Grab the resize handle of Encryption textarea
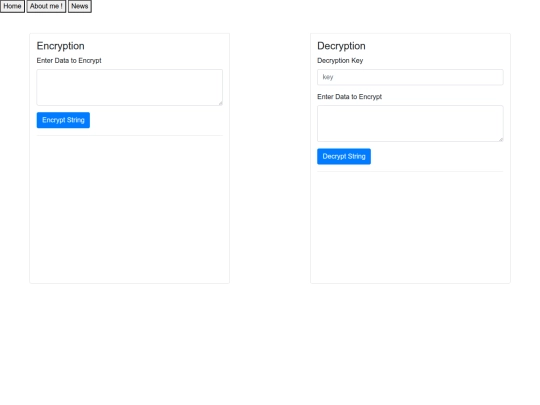 tap(220, 103)
